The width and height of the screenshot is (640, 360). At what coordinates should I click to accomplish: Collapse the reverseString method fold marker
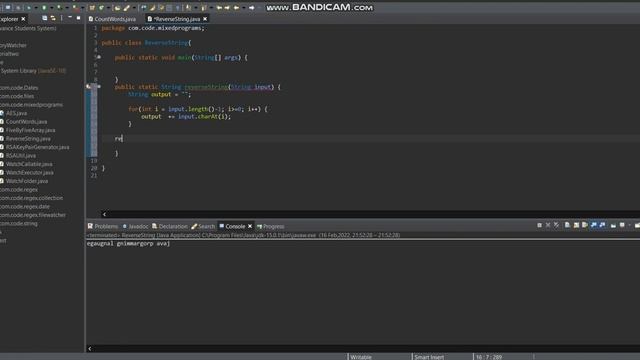[99, 87]
